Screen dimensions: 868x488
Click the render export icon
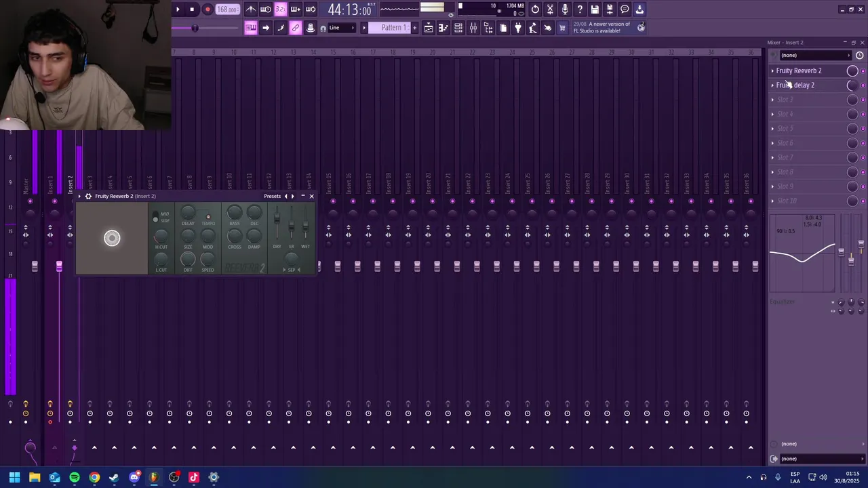610,9
